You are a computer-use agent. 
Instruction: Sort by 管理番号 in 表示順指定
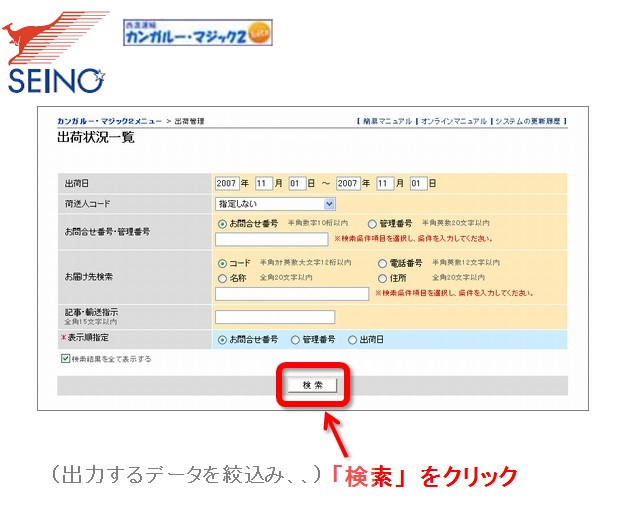click(x=295, y=340)
